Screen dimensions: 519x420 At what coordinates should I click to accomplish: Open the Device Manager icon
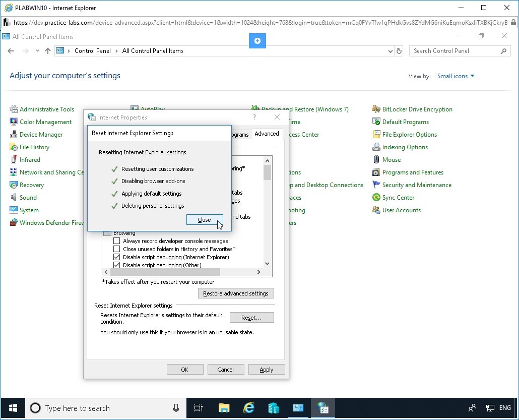pos(14,134)
